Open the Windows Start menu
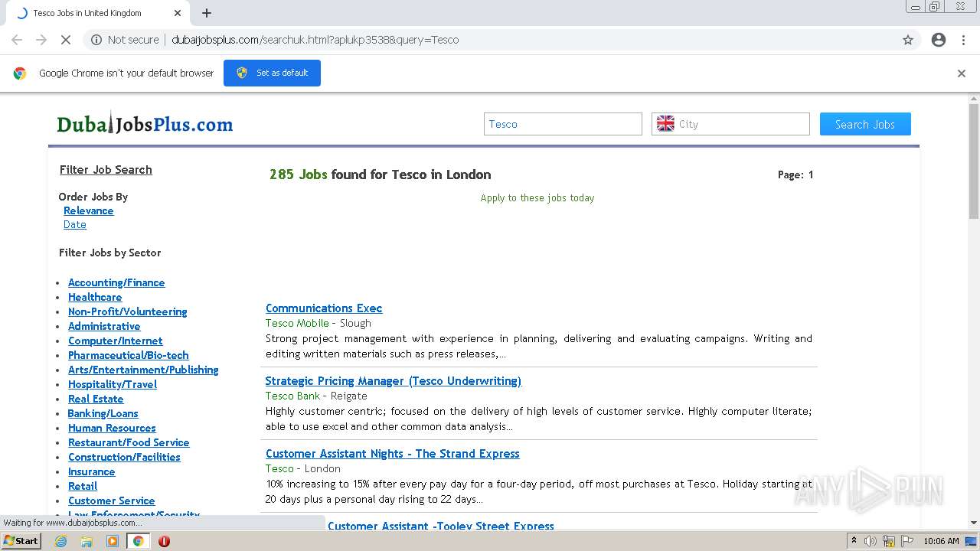 21,540
